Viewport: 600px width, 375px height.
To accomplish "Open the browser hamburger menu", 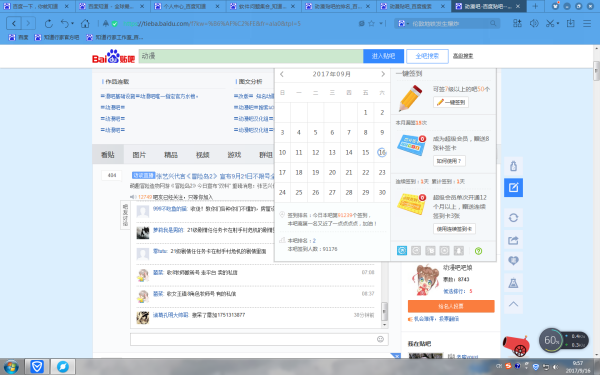I will (587, 23).
